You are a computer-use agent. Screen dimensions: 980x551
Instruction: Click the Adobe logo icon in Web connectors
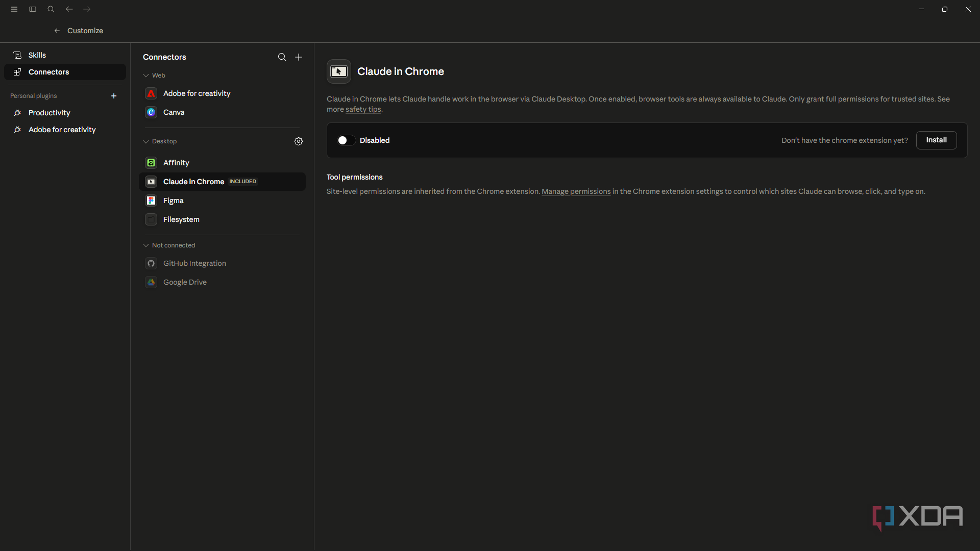coord(151,93)
